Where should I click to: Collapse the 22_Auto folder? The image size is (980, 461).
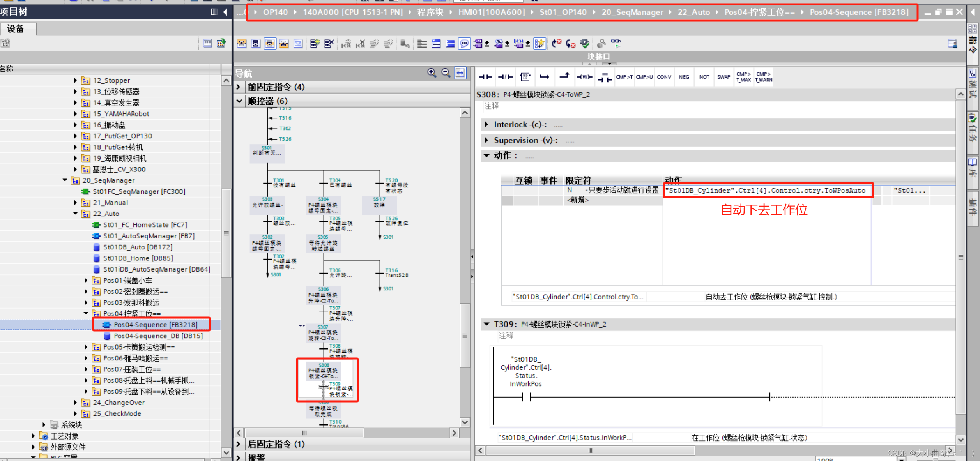(76, 214)
